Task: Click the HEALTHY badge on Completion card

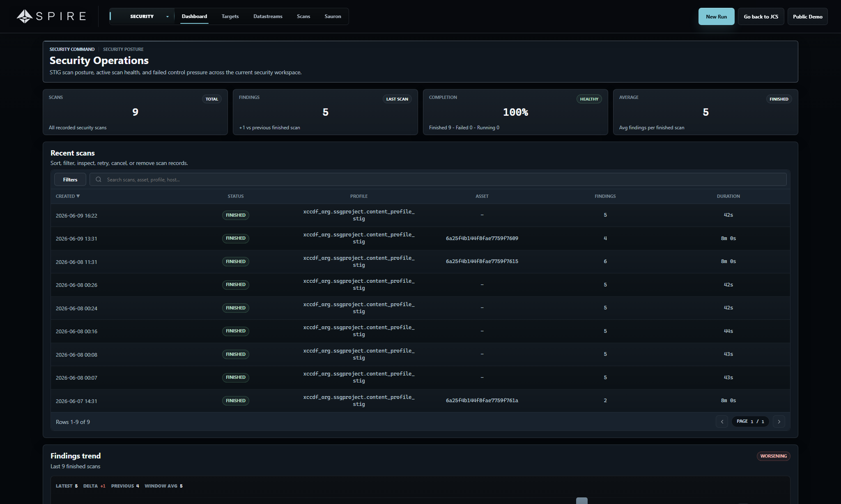Action: point(589,99)
